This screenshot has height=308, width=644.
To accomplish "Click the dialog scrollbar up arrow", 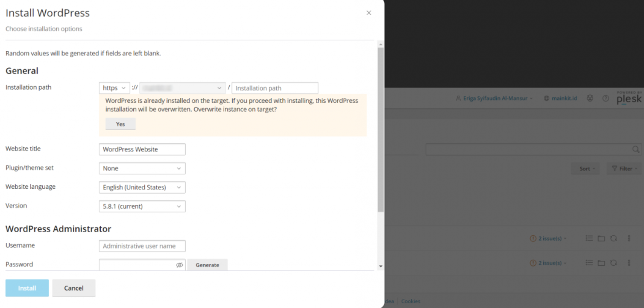I will pyautogui.click(x=380, y=44).
